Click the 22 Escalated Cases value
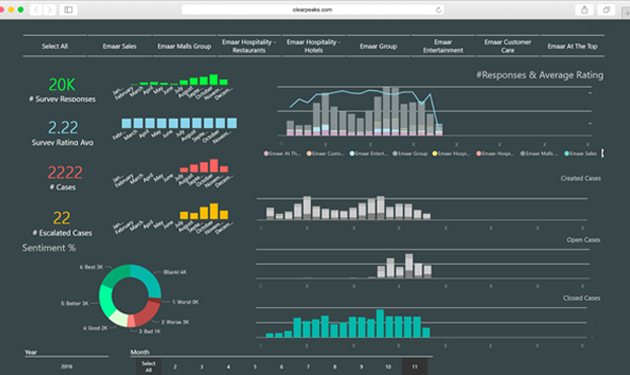The height and width of the screenshot is (375, 630). coord(61,218)
